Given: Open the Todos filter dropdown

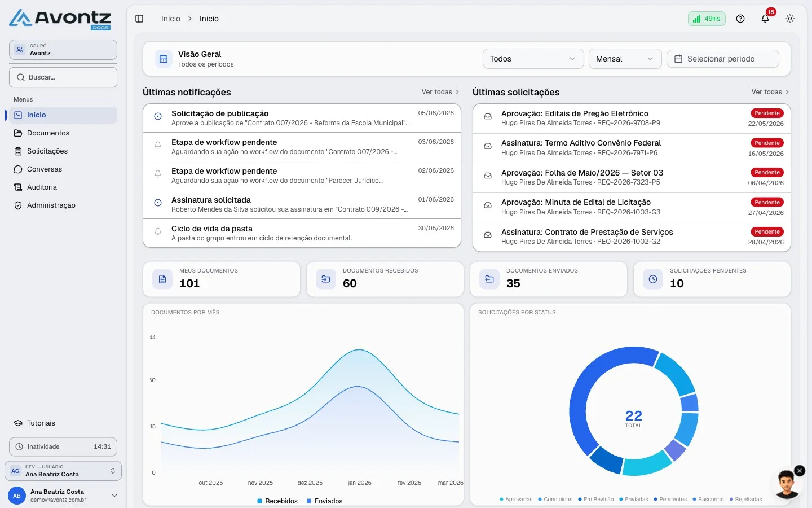Looking at the screenshot, I should [x=533, y=59].
